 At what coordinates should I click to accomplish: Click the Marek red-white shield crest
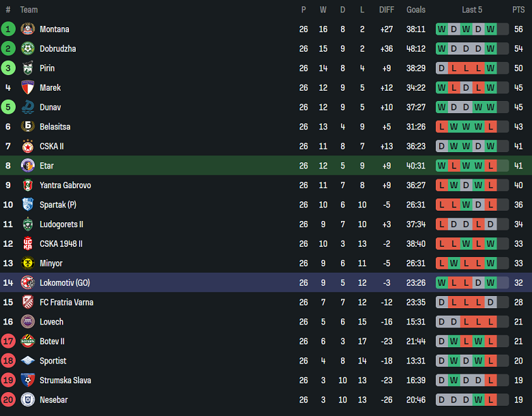pyautogui.click(x=28, y=87)
